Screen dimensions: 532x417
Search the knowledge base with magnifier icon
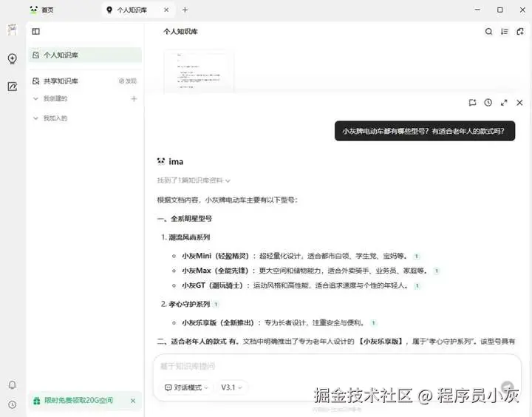coord(488,32)
